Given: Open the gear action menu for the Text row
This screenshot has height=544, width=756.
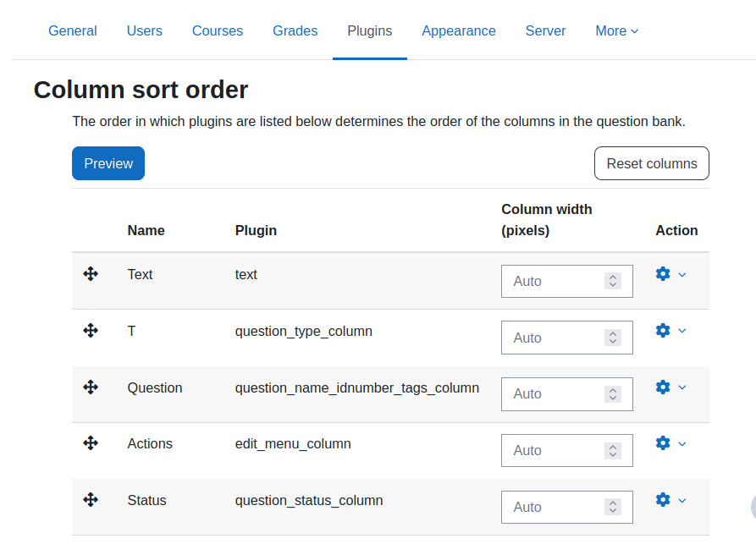Looking at the screenshot, I should click(x=663, y=273).
